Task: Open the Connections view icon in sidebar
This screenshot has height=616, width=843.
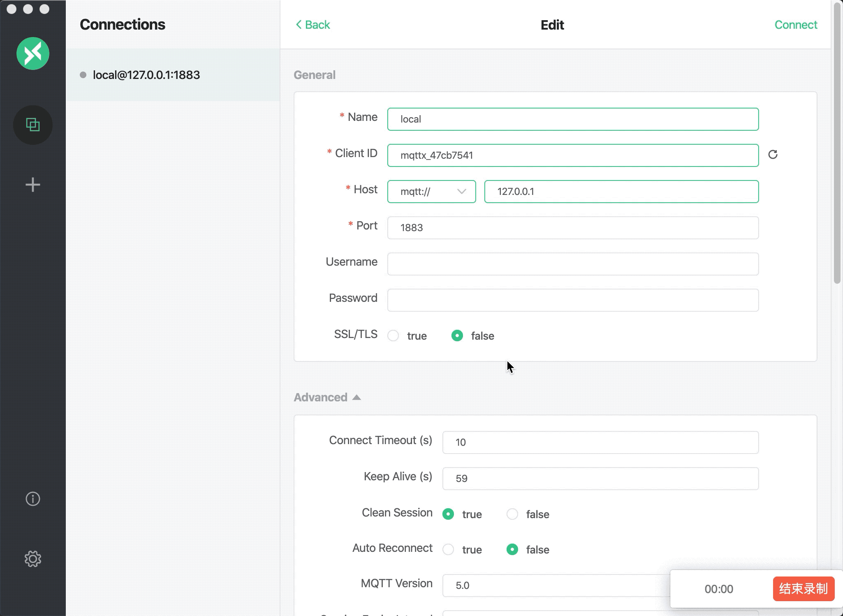Action: [33, 125]
